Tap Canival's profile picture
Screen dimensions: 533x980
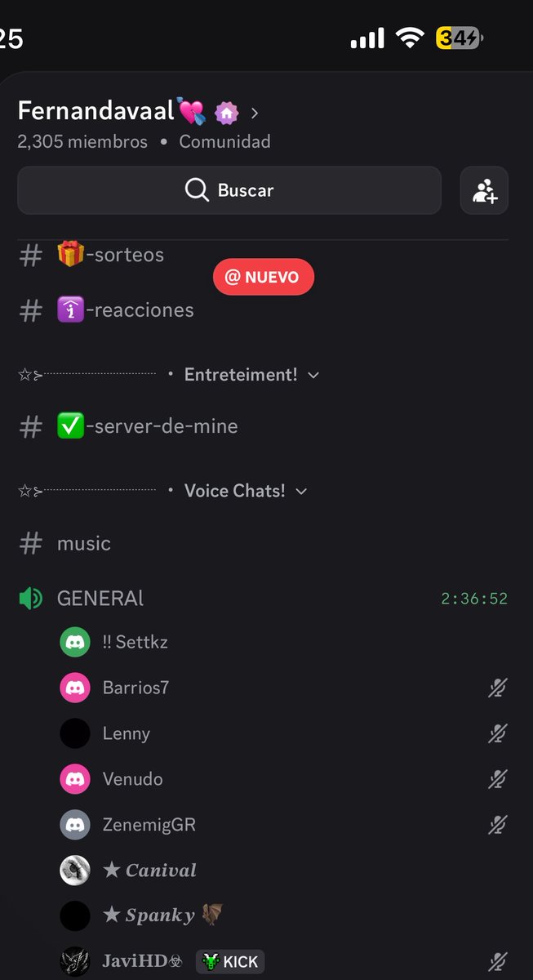point(75,871)
